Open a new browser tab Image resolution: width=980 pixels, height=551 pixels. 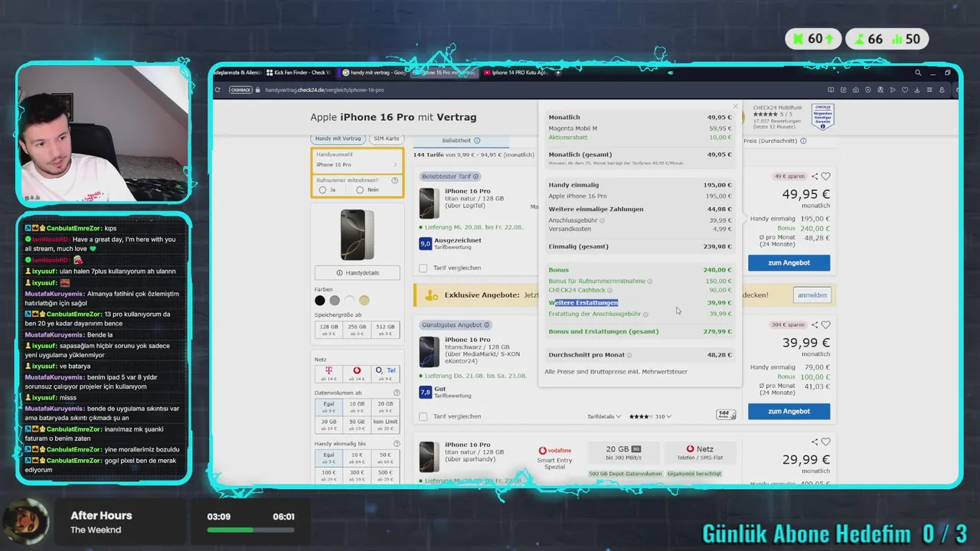tap(558, 73)
